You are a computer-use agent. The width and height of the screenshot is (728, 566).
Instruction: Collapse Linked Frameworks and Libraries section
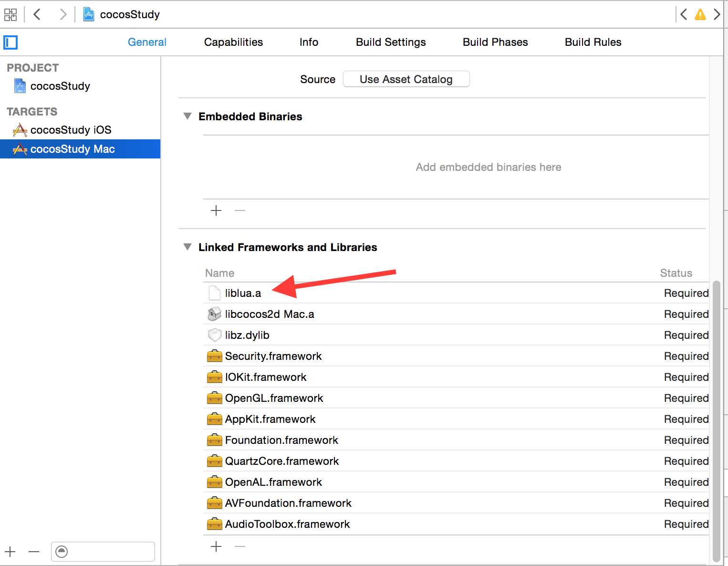click(187, 247)
